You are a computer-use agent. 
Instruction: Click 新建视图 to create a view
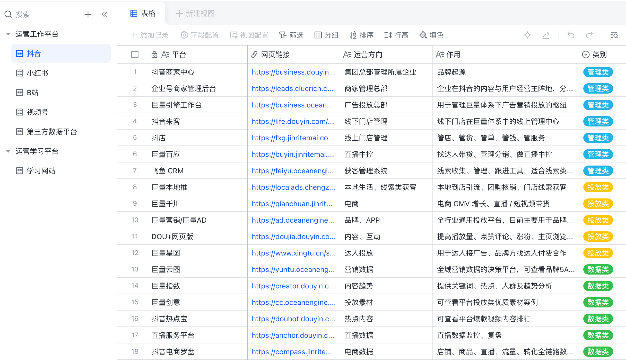(x=195, y=13)
